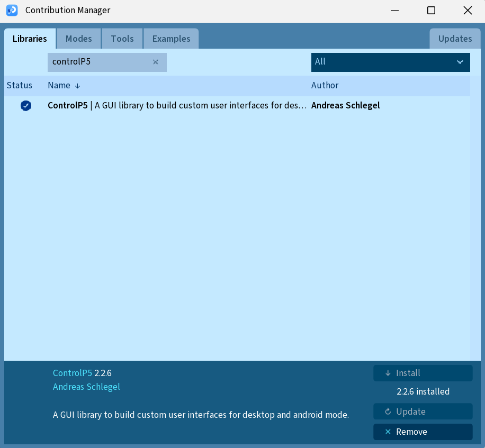Click the chevron on the All filter
Image resolution: width=485 pixels, height=448 pixels.
point(460,62)
